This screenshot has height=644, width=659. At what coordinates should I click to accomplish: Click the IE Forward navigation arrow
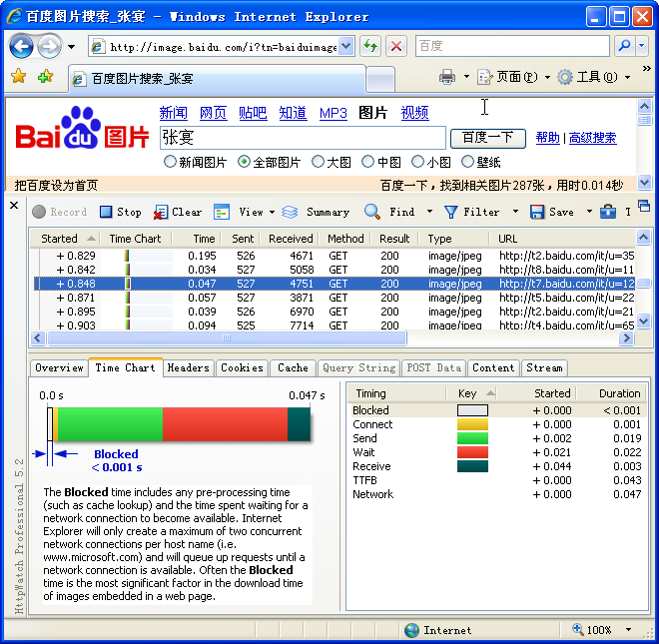(x=49, y=46)
